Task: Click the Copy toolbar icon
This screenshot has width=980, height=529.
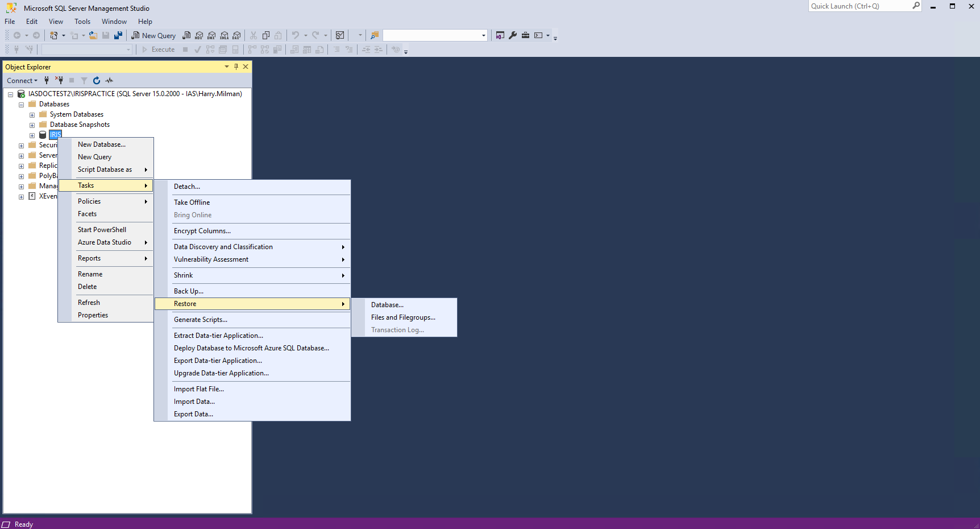Action: pos(266,35)
